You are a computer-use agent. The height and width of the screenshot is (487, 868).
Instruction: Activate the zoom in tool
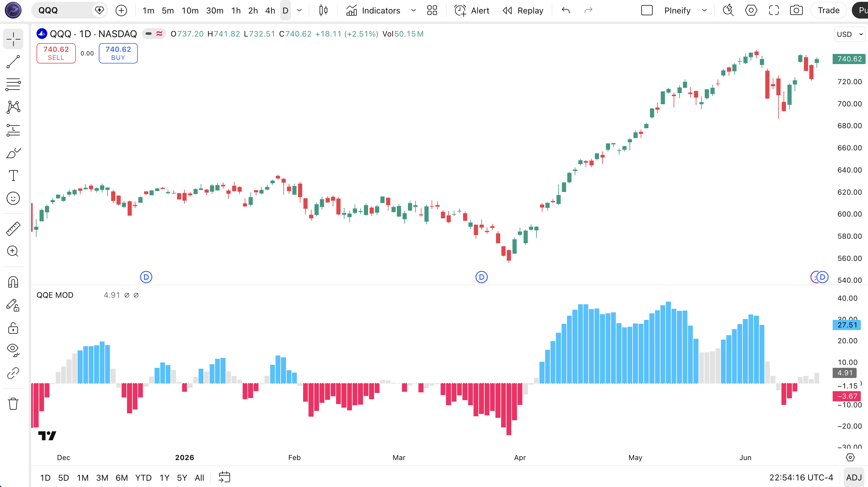(x=13, y=251)
